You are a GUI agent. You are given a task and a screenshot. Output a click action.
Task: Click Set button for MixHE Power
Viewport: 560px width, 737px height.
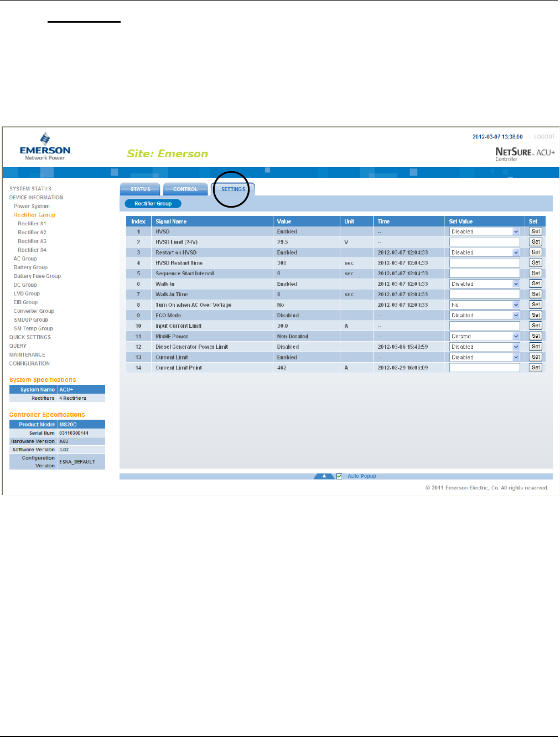point(536,337)
